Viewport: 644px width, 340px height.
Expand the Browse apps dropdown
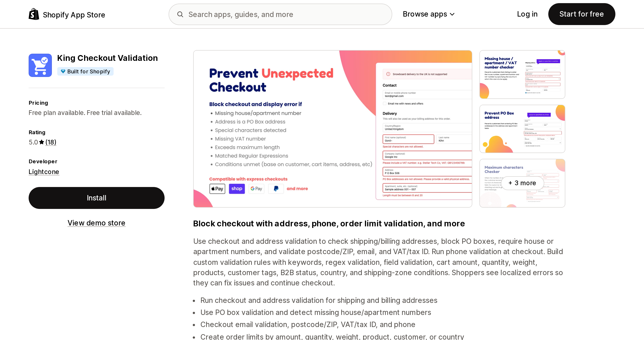click(428, 14)
